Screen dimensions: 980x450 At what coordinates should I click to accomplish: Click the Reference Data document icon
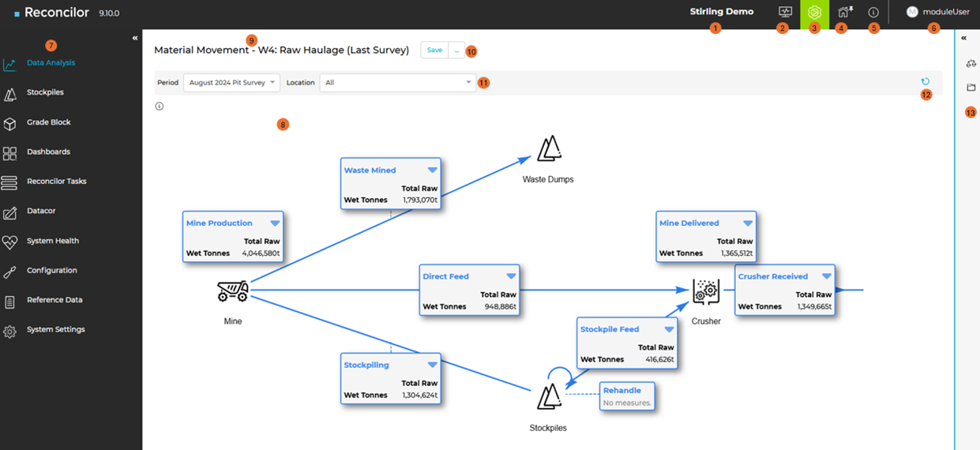[x=9, y=302]
